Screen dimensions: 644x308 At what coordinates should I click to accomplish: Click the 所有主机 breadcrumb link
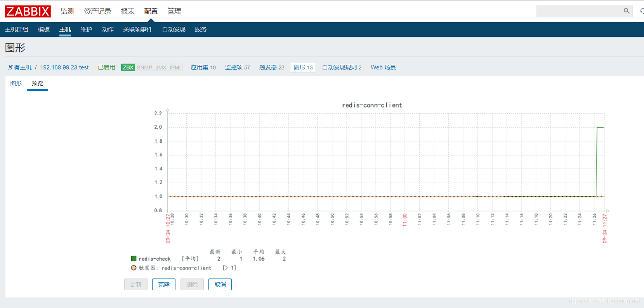pyautogui.click(x=20, y=67)
